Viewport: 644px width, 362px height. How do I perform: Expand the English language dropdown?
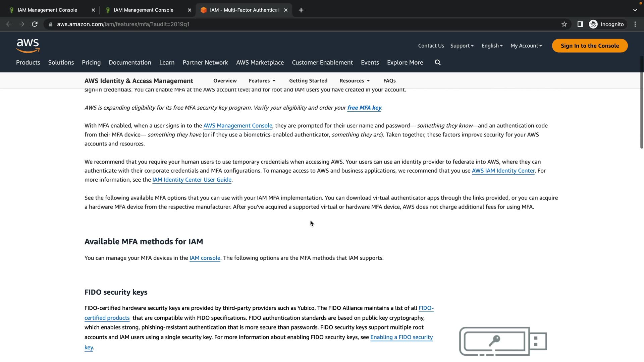(x=492, y=46)
